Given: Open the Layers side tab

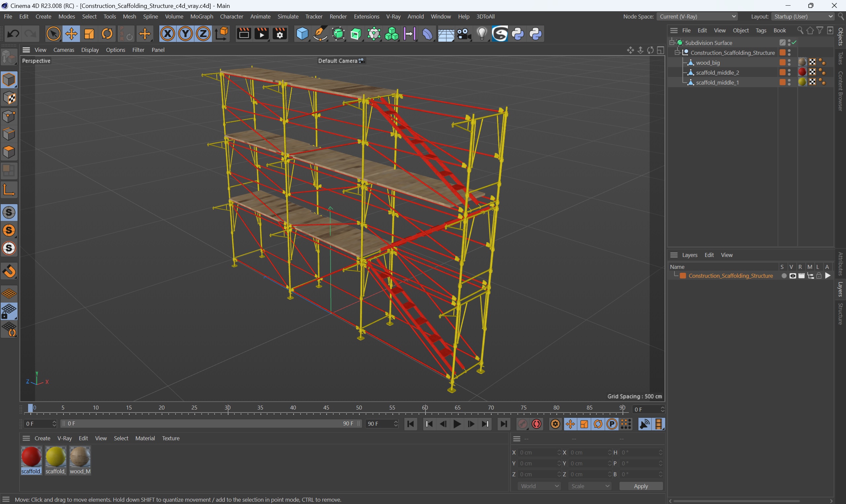Looking at the screenshot, I should pyautogui.click(x=840, y=289).
